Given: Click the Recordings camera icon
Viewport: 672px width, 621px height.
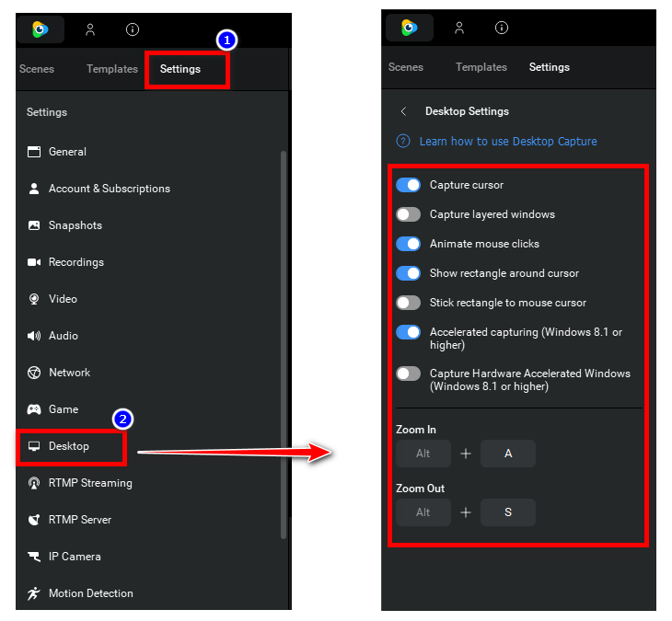Looking at the screenshot, I should (34, 262).
